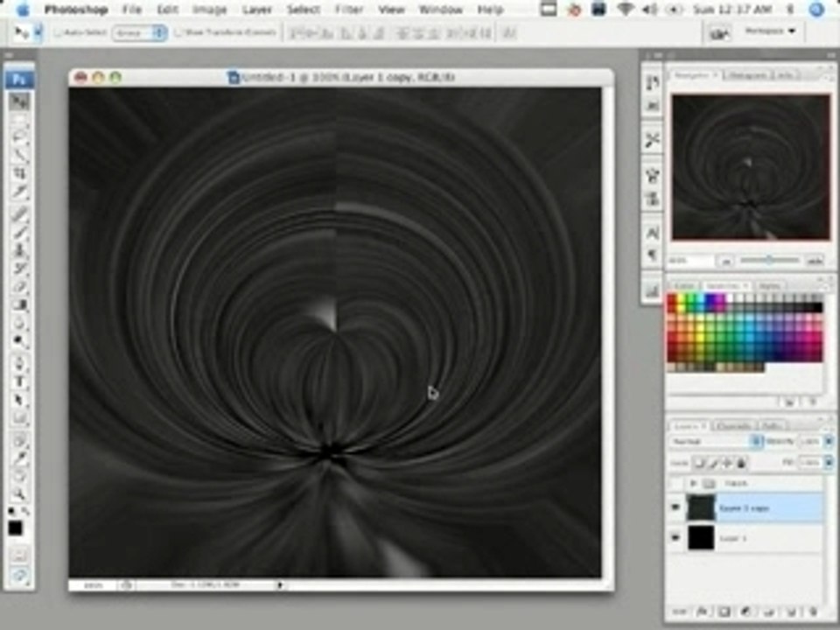Open the status bar document info arrow
The height and width of the screenshot is (630, 840).
[280, 585]
